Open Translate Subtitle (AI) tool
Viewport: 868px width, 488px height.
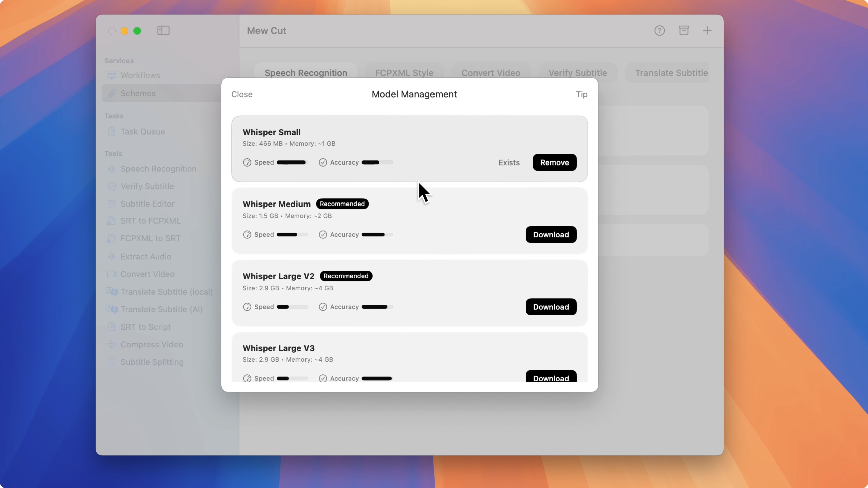(x=161, y=309)
